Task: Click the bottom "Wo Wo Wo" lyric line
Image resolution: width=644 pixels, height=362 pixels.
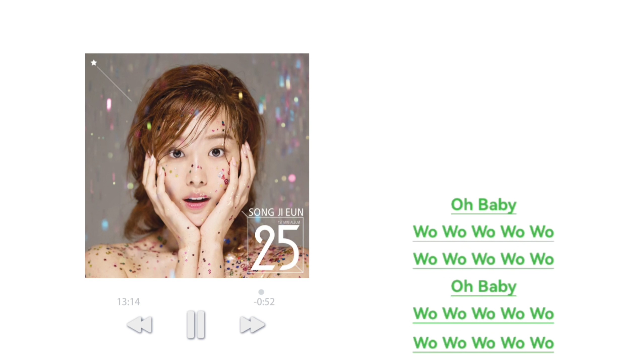Action: click(484, 343)
